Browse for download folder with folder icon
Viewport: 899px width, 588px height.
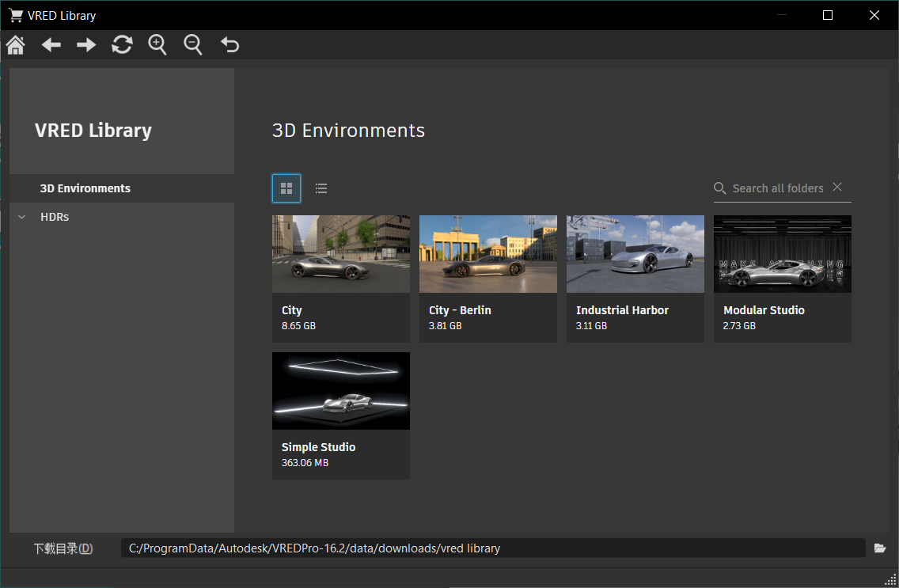[x=880, y=548]
